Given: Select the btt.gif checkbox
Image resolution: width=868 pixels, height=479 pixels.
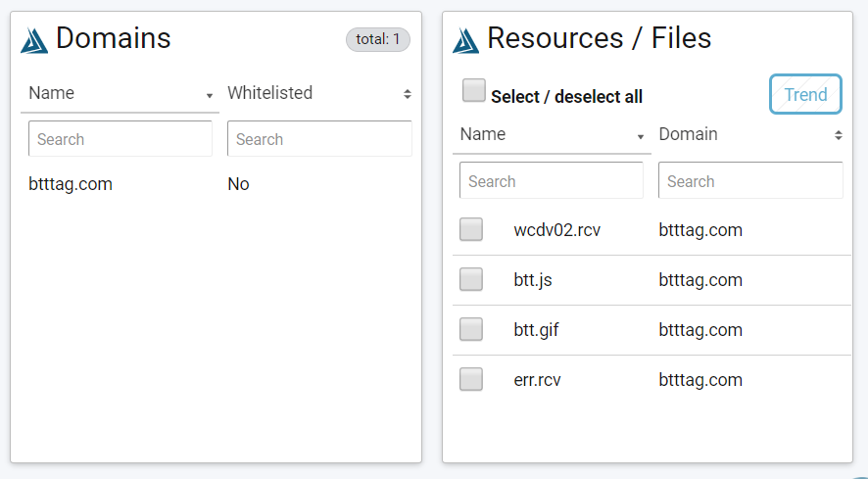Looking at the screenshot, I should pyautogui.click(x=471, y=329).
